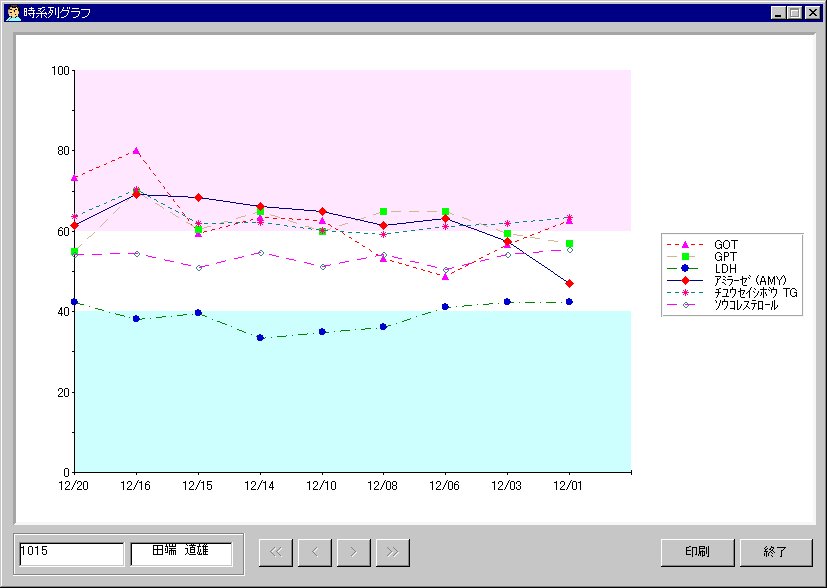Go to previous record with < button
This screenshot has height=588, width=827.
click(x=315, y=551)
